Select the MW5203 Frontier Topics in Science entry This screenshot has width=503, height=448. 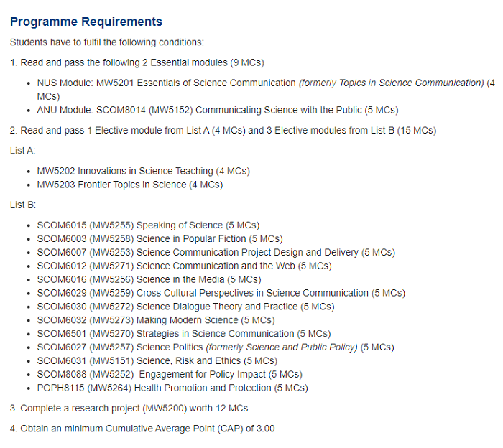pos(129,185)
